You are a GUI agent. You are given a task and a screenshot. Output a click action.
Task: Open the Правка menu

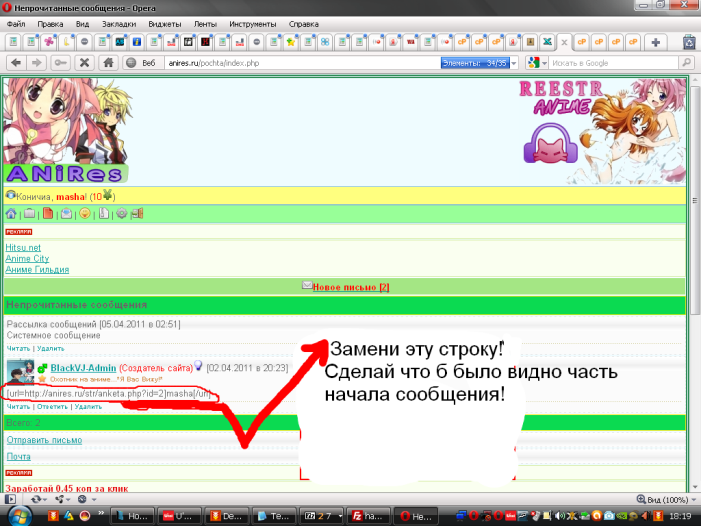[x=50, y=24]
